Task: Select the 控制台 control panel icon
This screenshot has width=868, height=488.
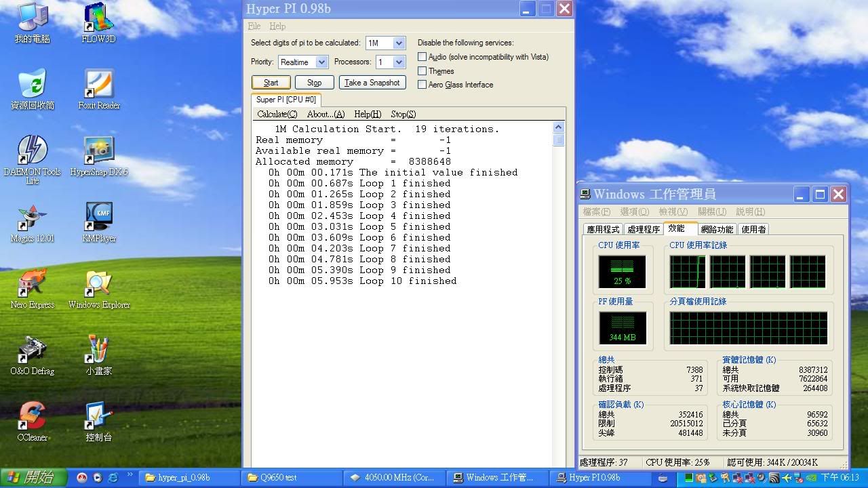Action: click(99, 421)
